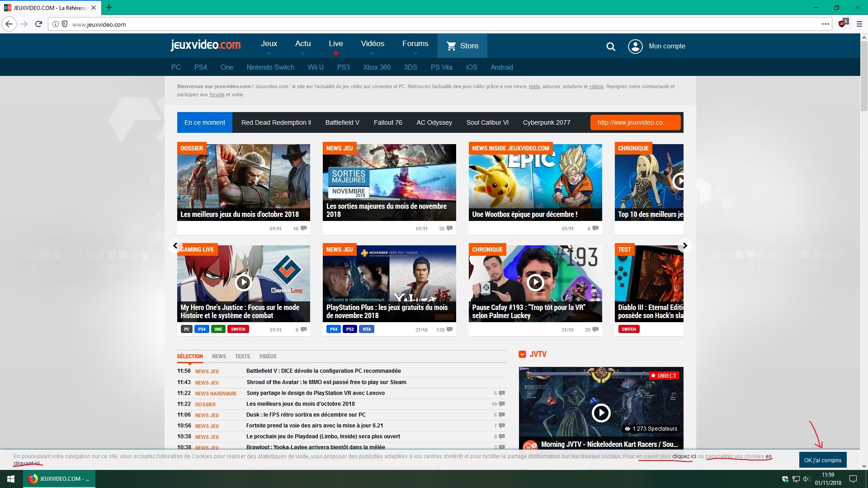Click the JVTV section icon
The image size is (868, 488).
(x=523, y=354)
